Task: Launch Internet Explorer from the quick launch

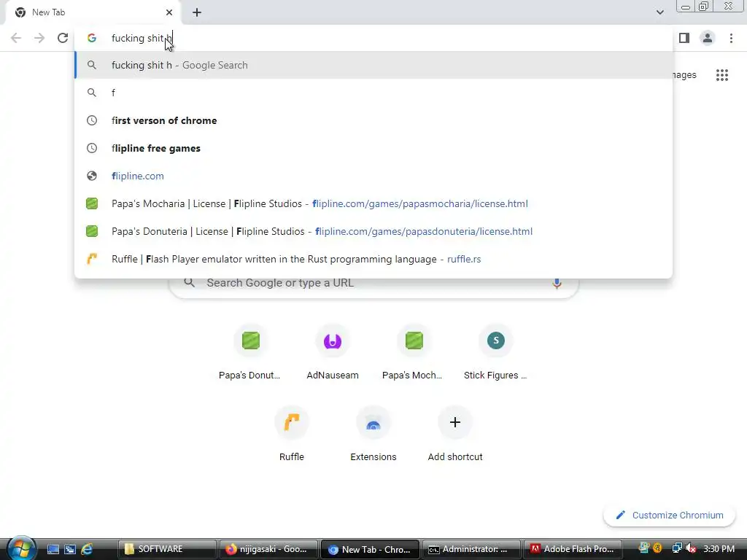Action: click(87, 550)
